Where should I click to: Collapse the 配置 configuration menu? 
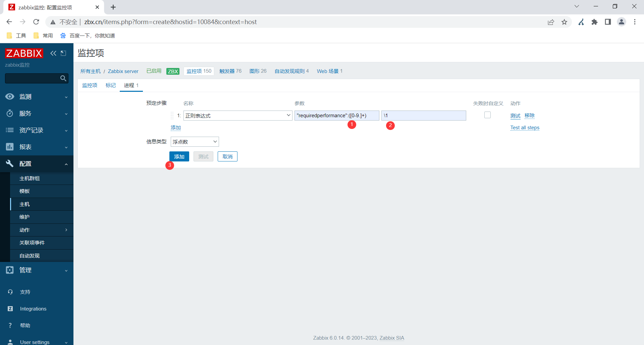(37, 164)
